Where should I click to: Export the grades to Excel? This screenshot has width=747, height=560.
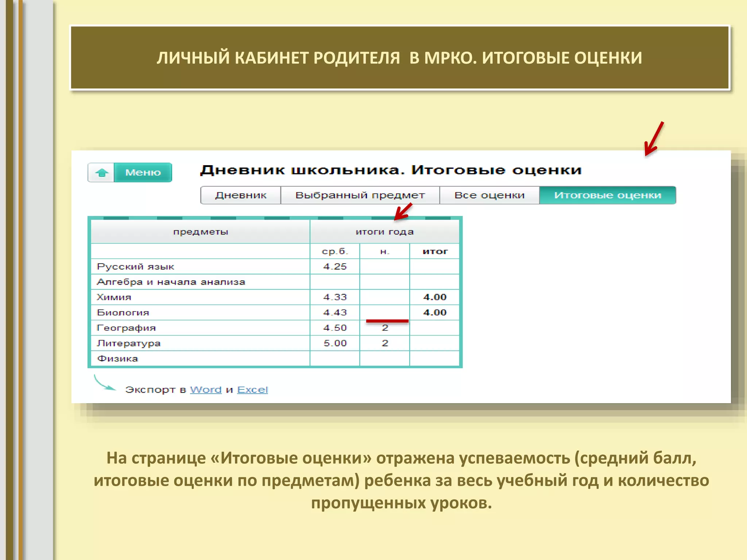[252, 390]
